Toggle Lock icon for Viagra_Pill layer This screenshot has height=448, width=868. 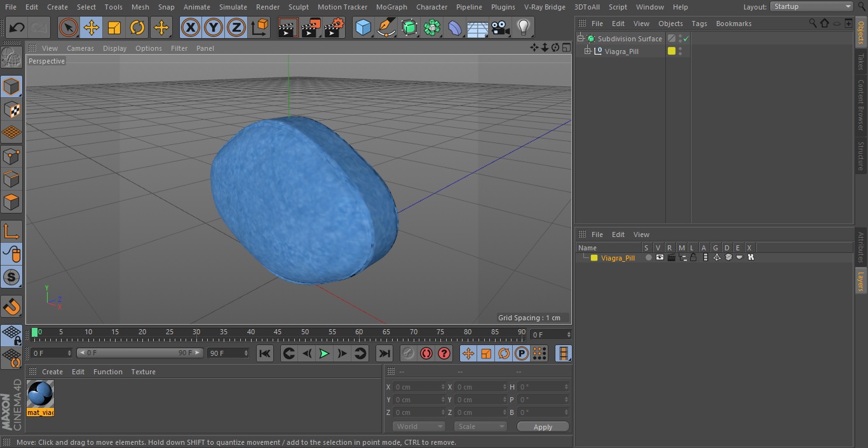[x=693, y=258]
